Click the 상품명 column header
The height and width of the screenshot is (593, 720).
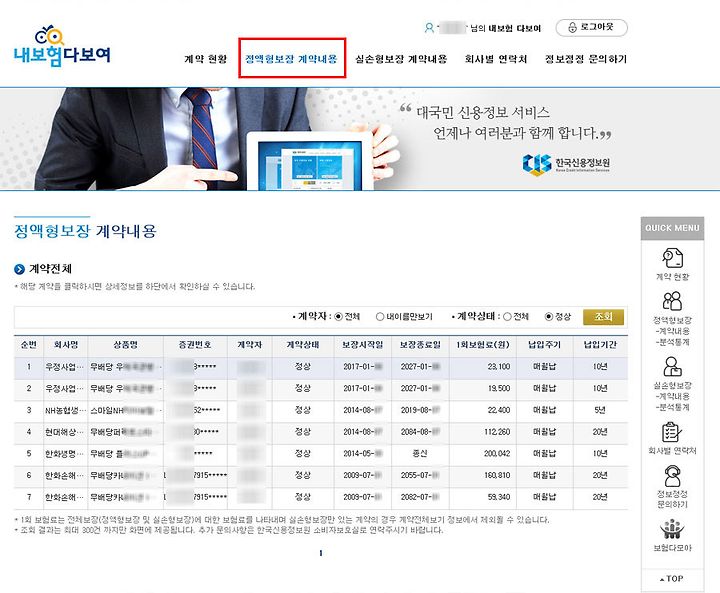(125, 345)
